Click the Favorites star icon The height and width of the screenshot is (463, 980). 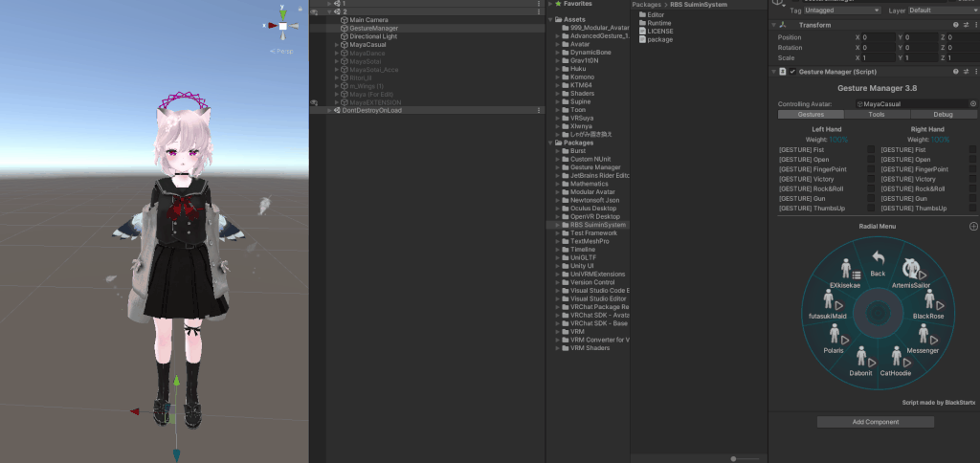click(558, 4)
